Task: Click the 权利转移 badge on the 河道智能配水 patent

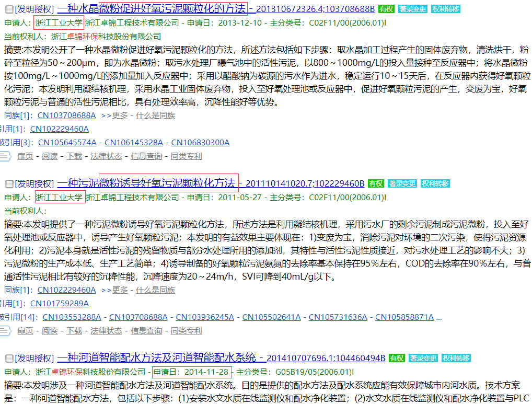Action: tap(456, 358)
